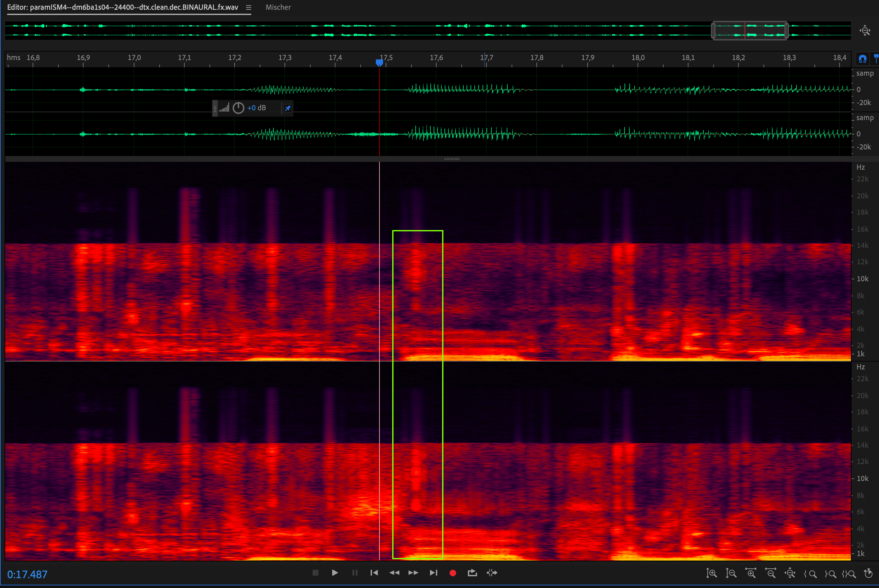
Task: Toggle headphone preview icon on time ruler
Action: tap(862, 59)
